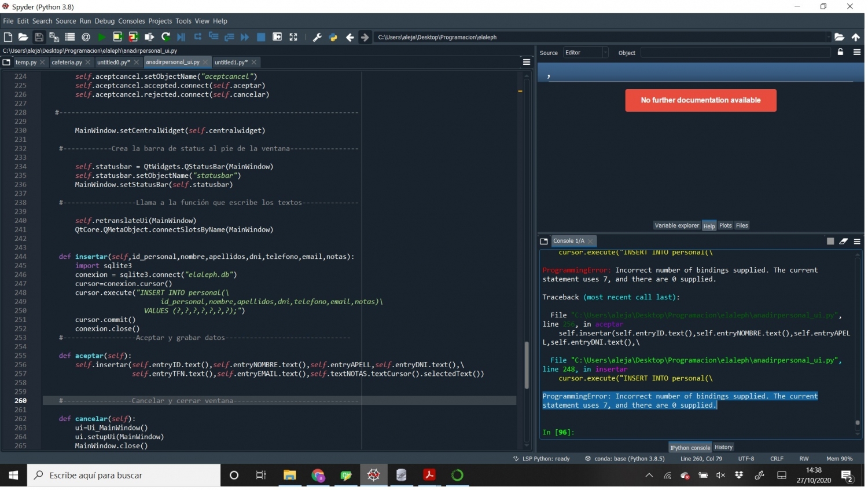Click LSP Python ready status

542,459
